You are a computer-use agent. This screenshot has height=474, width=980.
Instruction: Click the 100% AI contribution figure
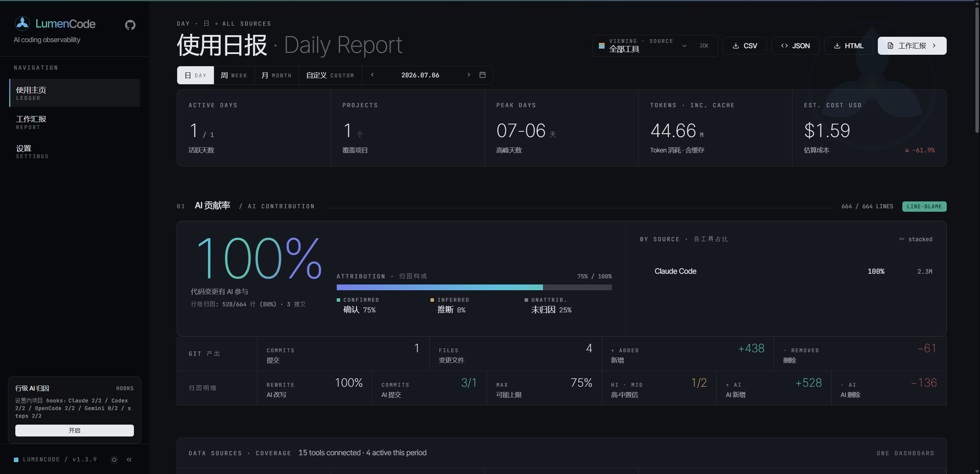coord(259,259)
